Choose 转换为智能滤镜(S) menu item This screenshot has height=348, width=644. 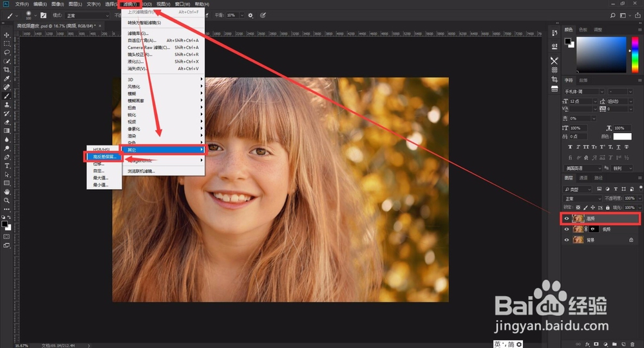click(x=144, y=23)
